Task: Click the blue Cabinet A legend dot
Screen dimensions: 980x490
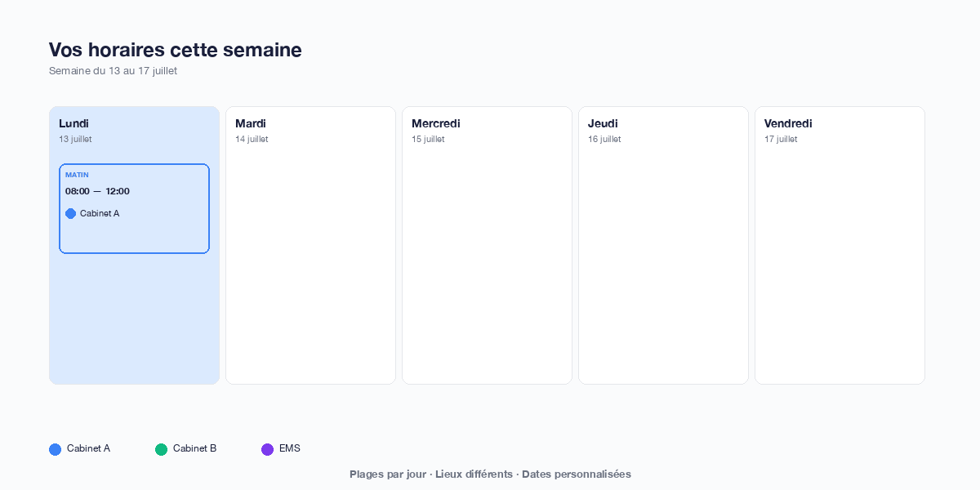Action: 55,449
